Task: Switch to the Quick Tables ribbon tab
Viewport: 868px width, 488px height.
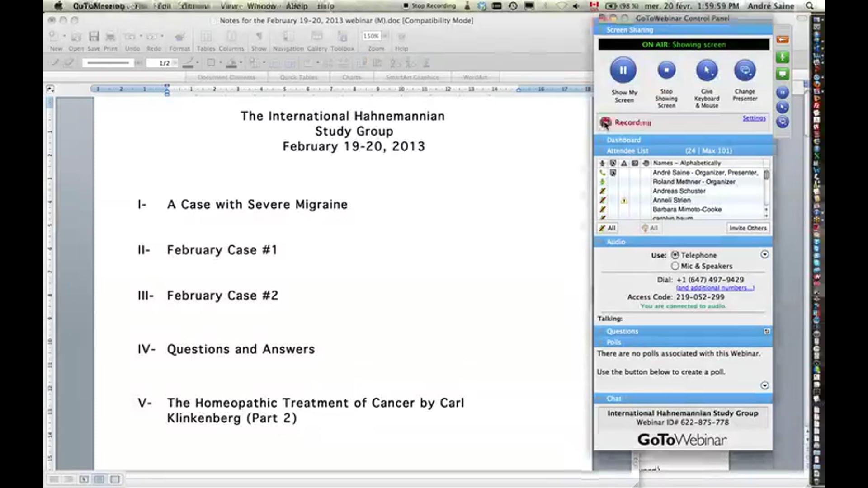Action: coord(299,77)
